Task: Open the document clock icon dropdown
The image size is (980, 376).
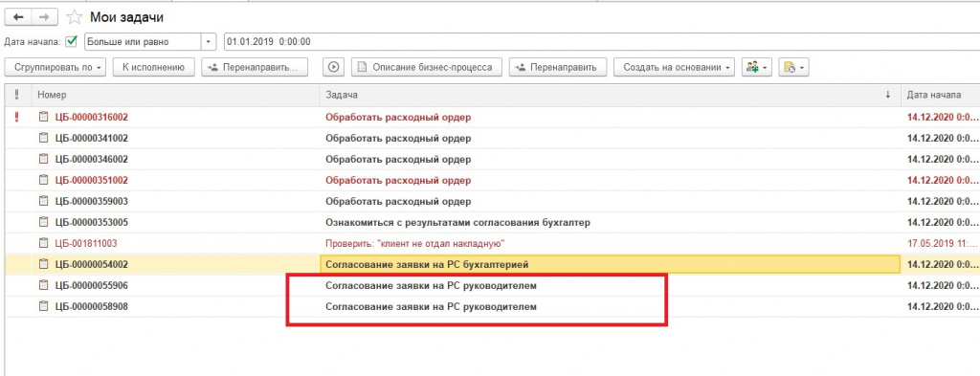Action: pos(793,67)
